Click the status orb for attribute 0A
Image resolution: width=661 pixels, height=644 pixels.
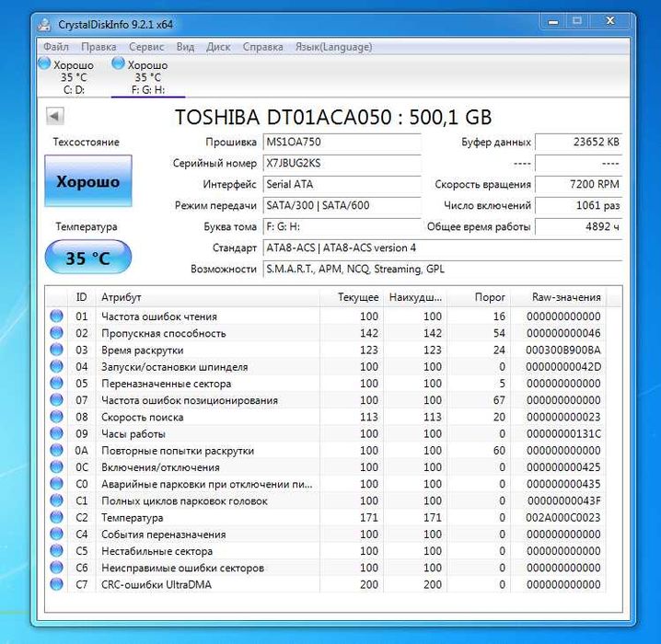click(x=56, y=450)
